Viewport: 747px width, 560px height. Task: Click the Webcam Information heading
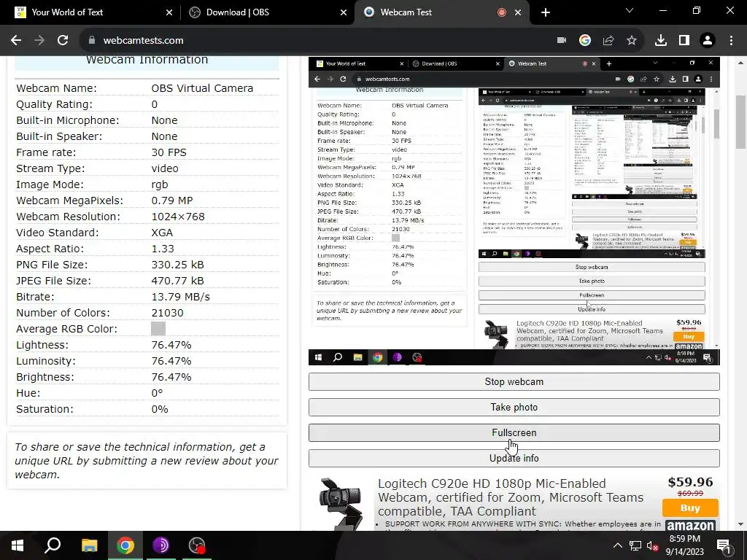[x=147, y=60]
